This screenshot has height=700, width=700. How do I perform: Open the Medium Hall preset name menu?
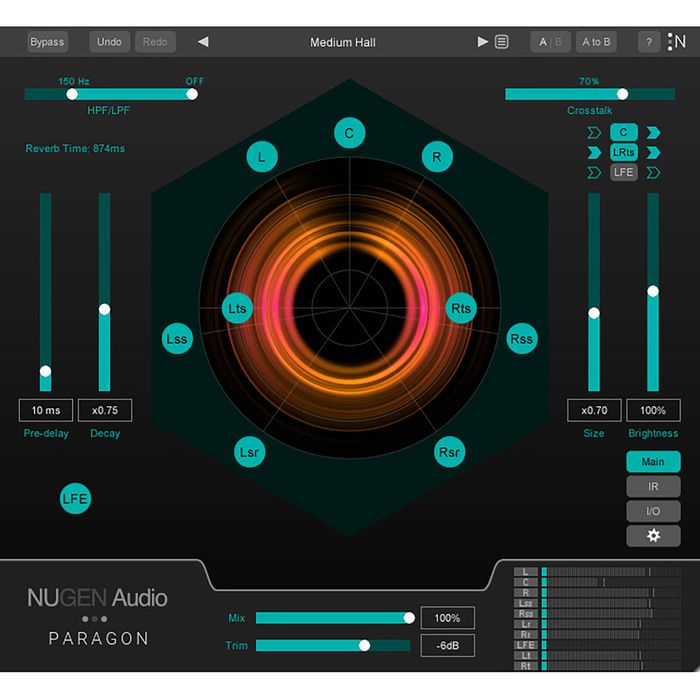344,42
